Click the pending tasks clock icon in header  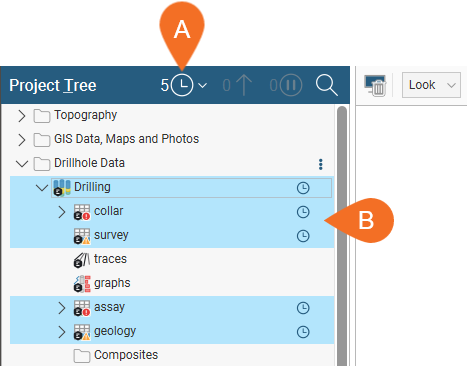click(182, 85)
